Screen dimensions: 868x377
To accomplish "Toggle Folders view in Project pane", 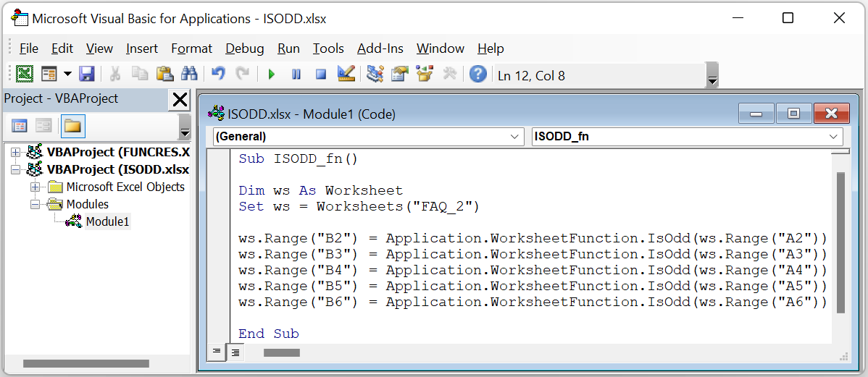I will [72, 126].
